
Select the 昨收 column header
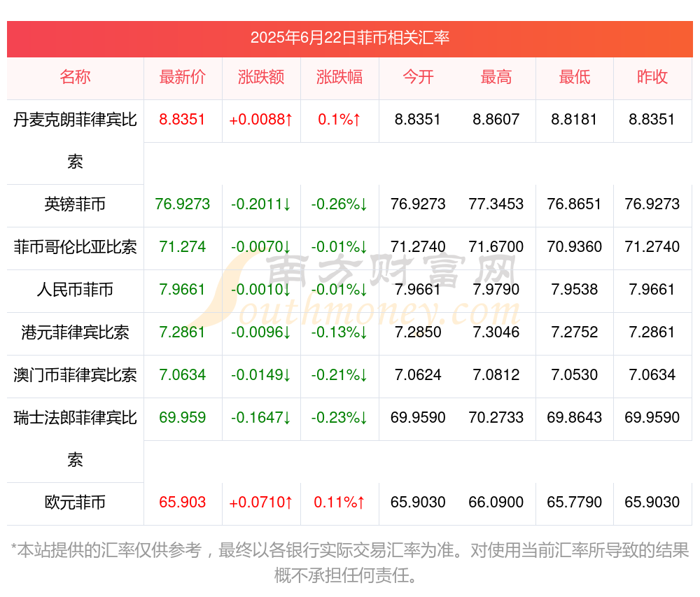click(x=652, y=77)
